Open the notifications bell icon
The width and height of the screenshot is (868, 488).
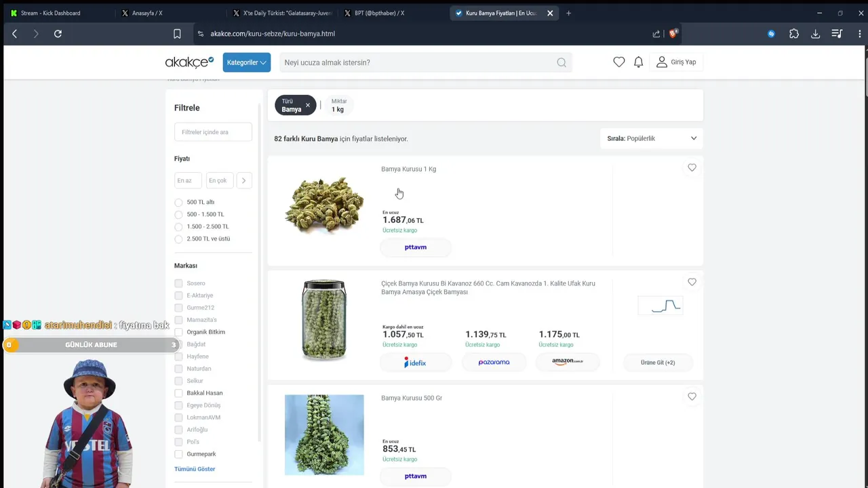tap(638, 62)
